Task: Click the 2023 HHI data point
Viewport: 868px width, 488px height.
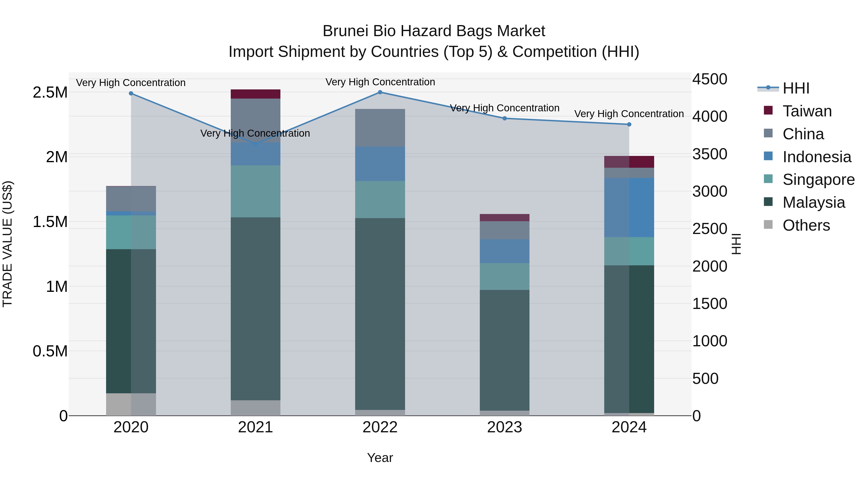Action: click(x=504, y=119)
